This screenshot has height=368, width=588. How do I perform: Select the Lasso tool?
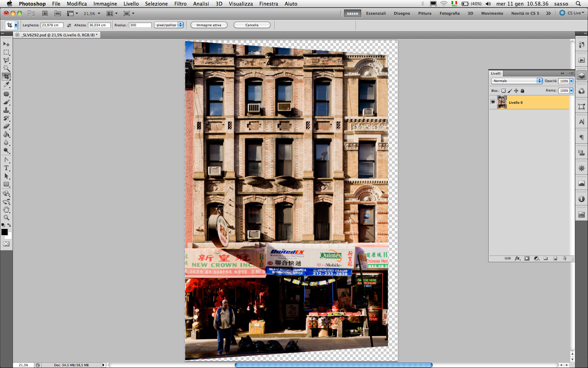point(6,60)
